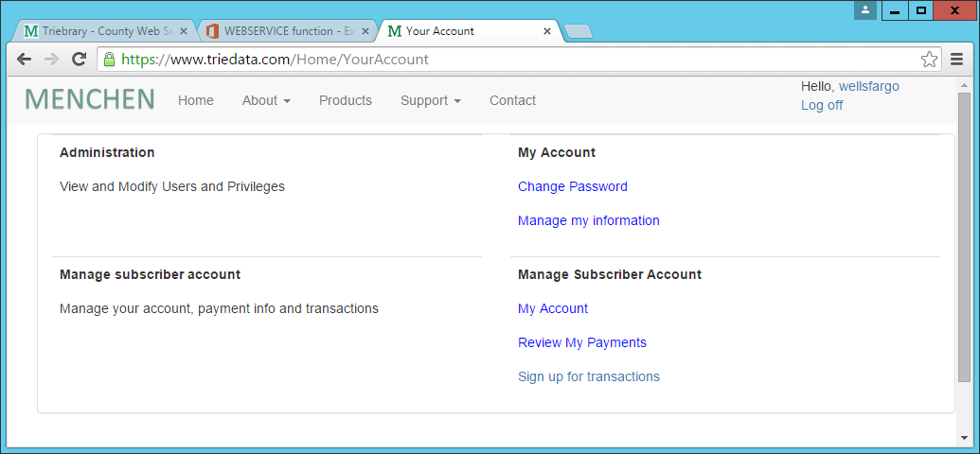The width and height of the screenshot is (980, 454).
Task: Click the browser back arrow button
Action: click(24, 60)
